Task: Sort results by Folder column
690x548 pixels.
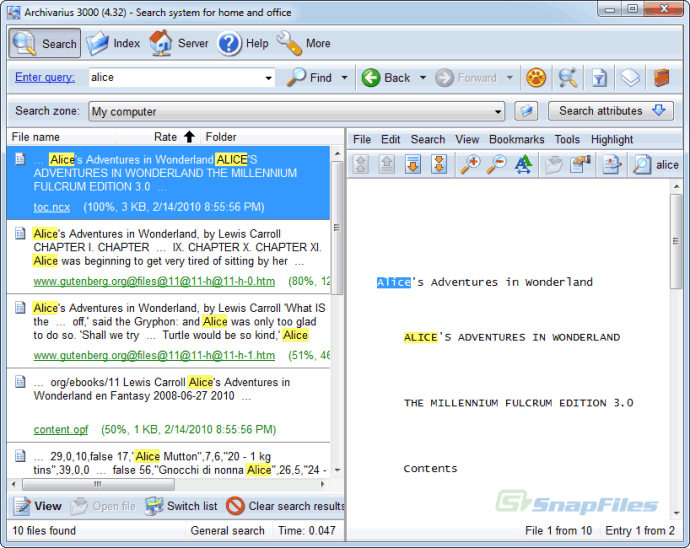Action: 272,137
